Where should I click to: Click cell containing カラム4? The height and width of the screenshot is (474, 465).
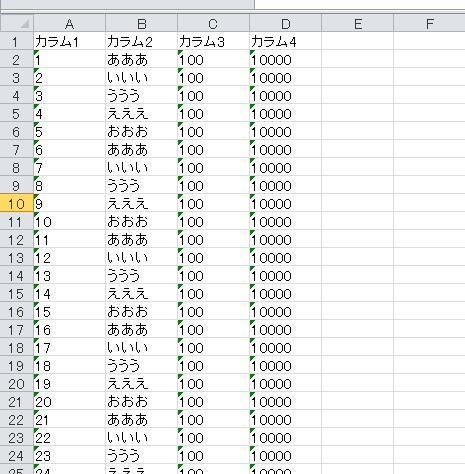286,41
